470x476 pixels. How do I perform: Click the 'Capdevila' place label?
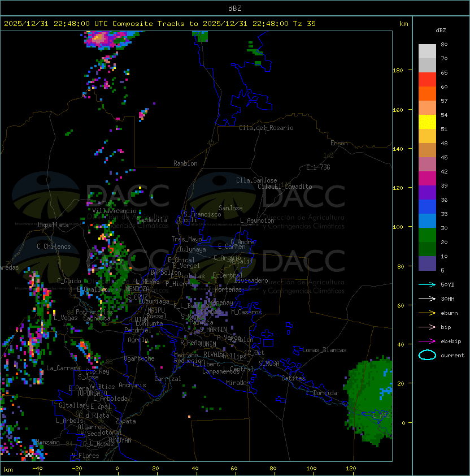coord(152,220)
